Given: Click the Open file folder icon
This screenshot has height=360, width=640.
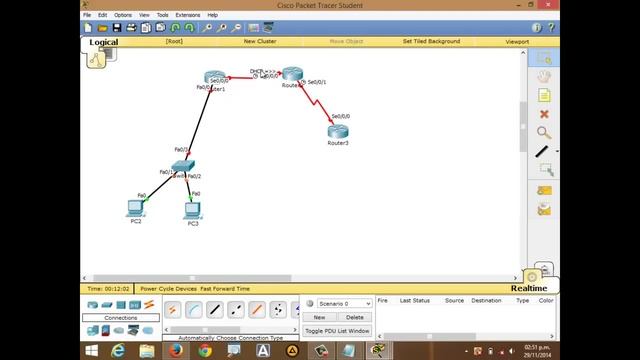Looking at the screenshot, I should [x=102, y=28].
